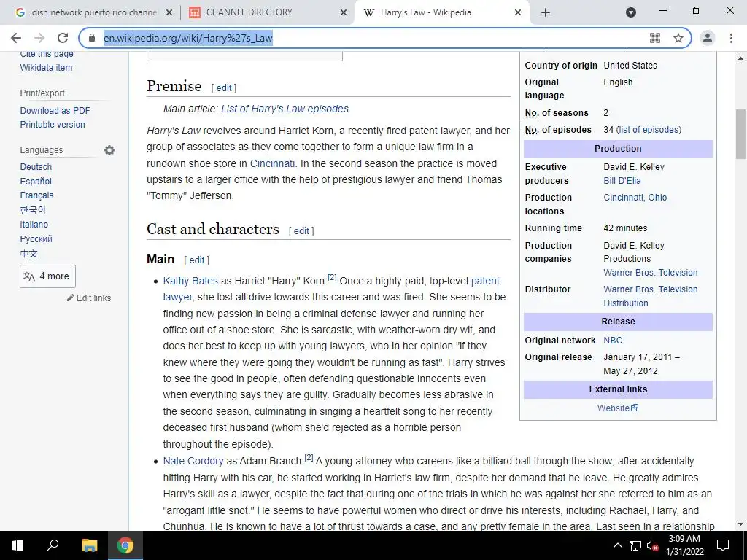Open the NBC network link
Screen dimensions: 747x560
613,341
